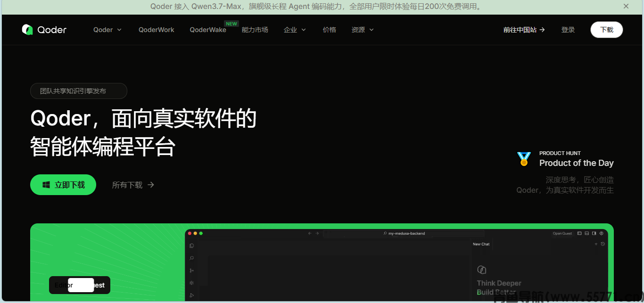Open the 价格 pricing page
This screenshot has height=303, width=644.
click(330, 30)
